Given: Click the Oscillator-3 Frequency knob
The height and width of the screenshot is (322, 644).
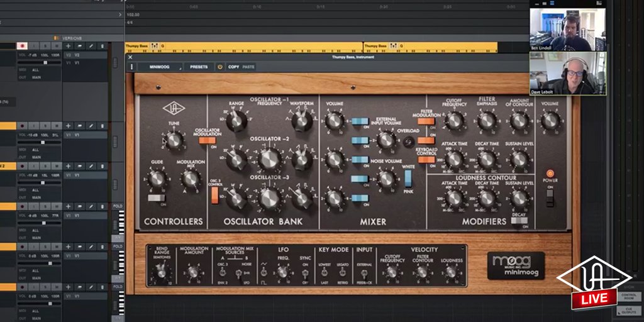Looking at the screenshot, I should coord(270,198).
